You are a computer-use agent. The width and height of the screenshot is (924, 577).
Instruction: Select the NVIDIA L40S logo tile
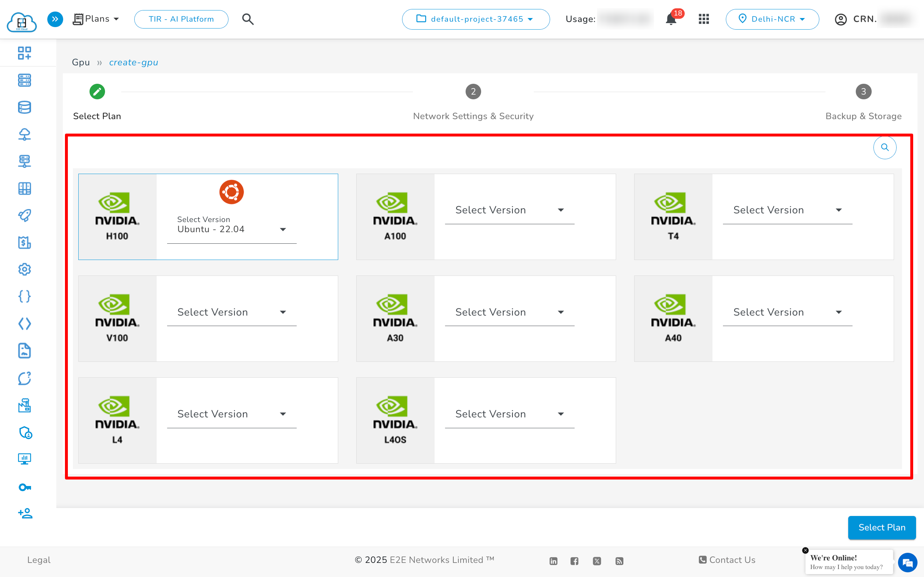coord(395,420)
